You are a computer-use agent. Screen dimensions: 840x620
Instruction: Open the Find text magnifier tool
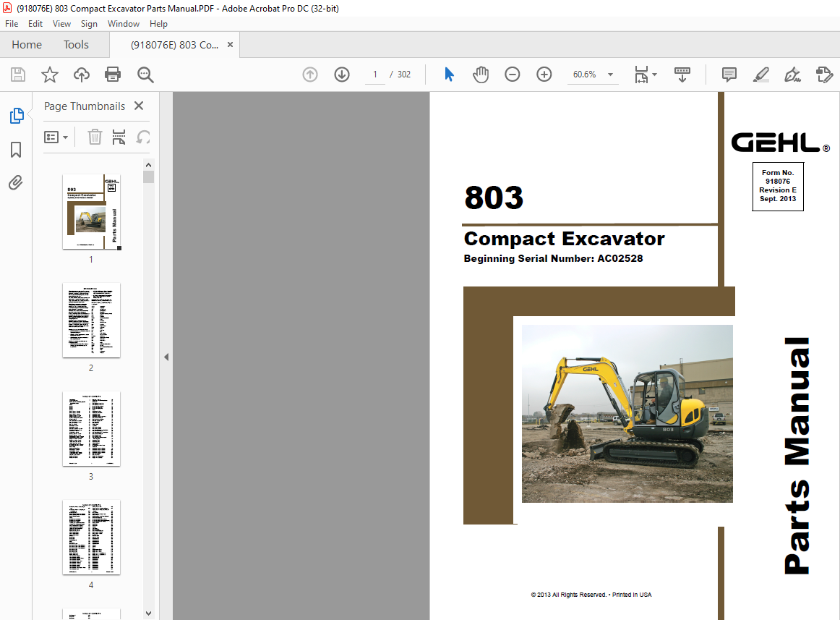click(145, 75)
